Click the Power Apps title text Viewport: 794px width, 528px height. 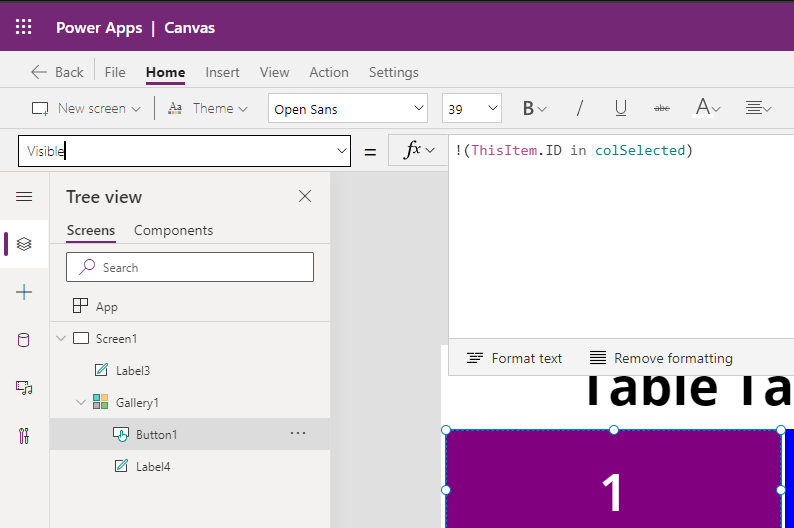tap(99, 27)
